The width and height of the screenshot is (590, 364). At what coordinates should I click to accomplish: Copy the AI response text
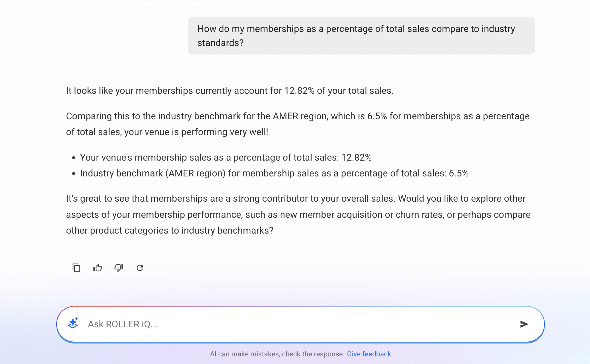click(76, 268)
